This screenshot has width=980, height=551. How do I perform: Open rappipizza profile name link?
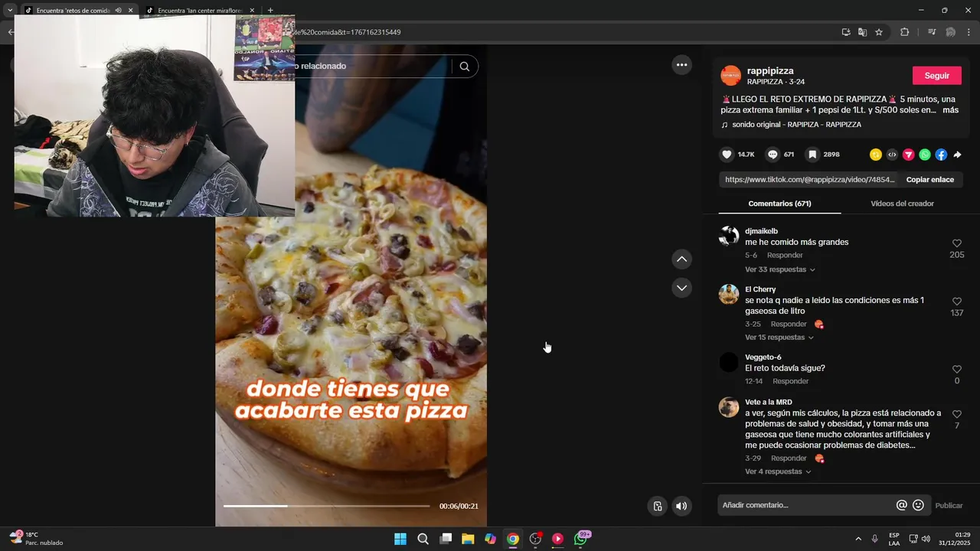tap(770, 70)
